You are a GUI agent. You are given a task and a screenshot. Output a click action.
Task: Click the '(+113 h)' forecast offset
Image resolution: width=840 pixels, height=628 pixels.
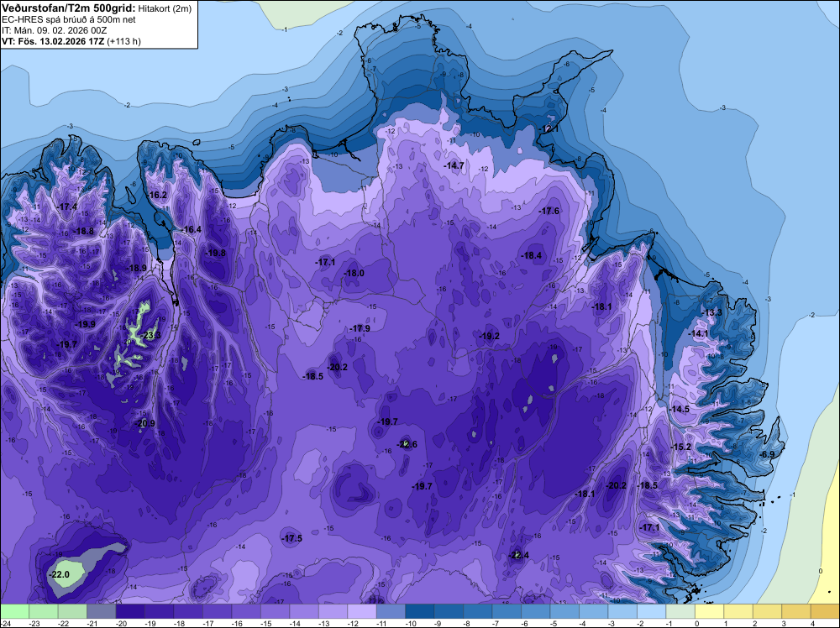click(123, 41)
